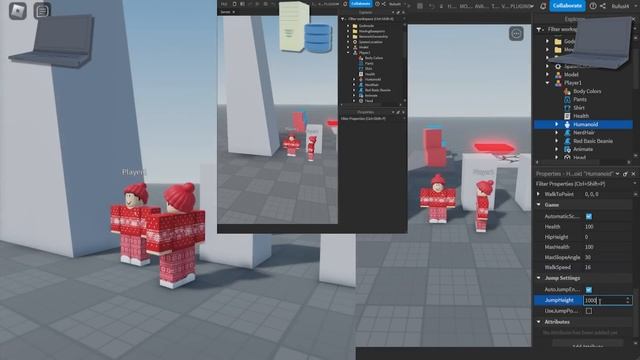640x360 pixels.
Task: Open the Properties panel header dropdown arrow
Action: coord(618,174)
